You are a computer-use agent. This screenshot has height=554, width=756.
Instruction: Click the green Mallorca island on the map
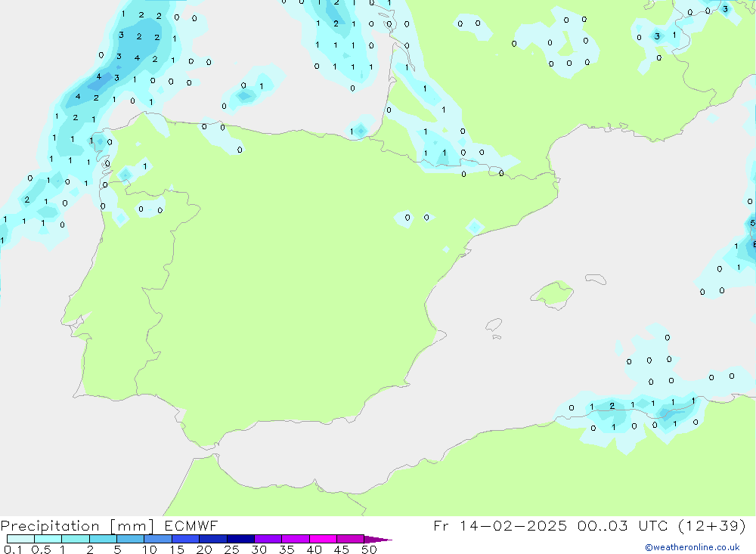pos(553,294)
